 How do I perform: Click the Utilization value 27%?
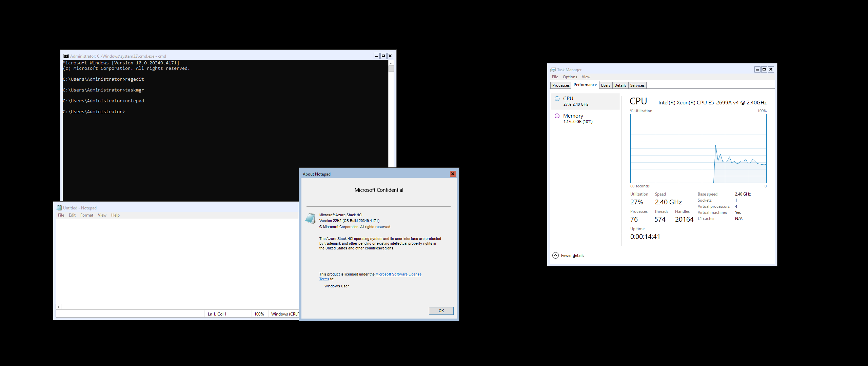click(x=637, y=202)
